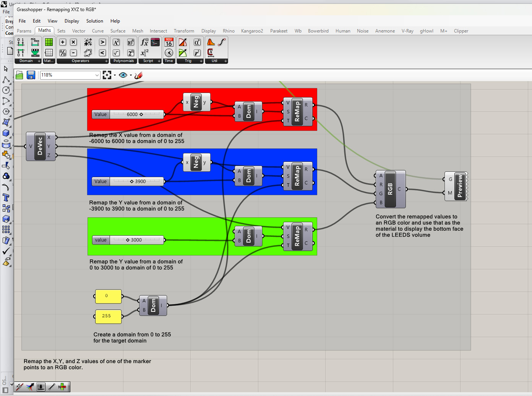Open the 118% zoom level dropdown
The image size is (532, 396).
[x=97, y=75]
